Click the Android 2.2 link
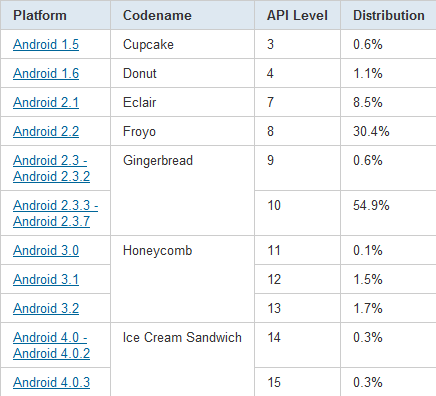 46,131
